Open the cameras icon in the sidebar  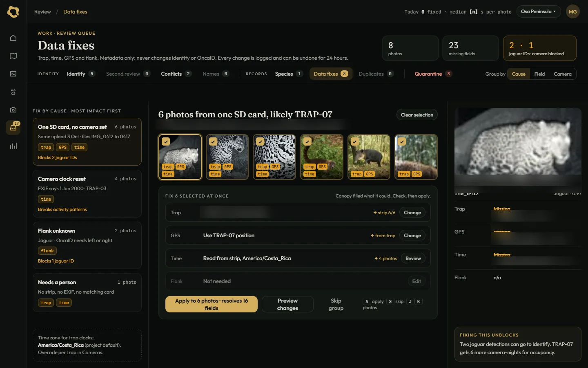[13, 110]
